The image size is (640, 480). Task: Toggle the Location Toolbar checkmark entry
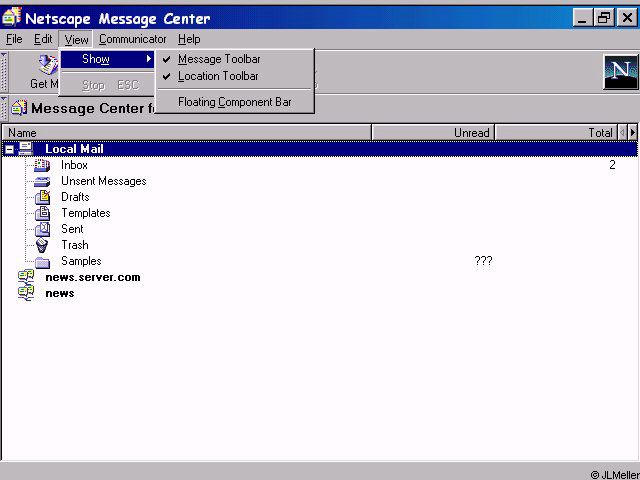pyautogui.click(x=235, y=76)
